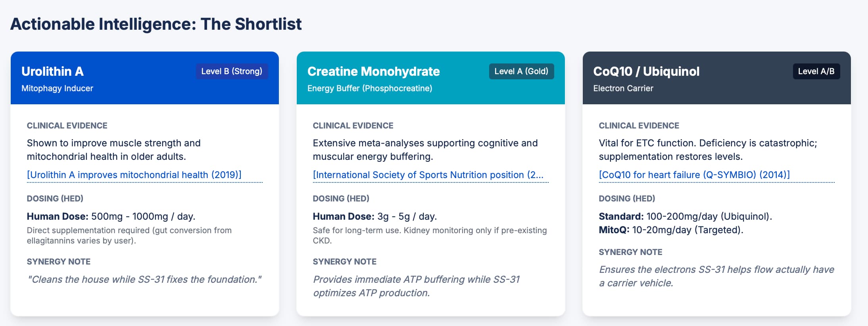
Task: Open the International Society of Sports Nutrition link
Action: click(428, 175)
